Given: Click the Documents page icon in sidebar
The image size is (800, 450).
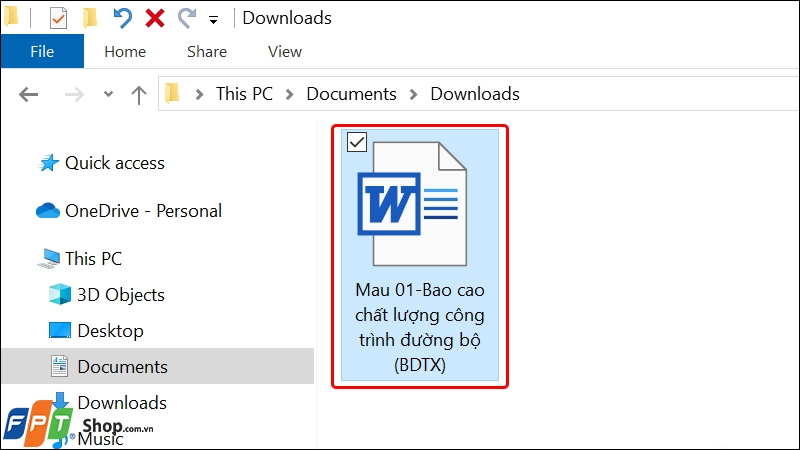Looking at the screenshot, I should point(59,366).
